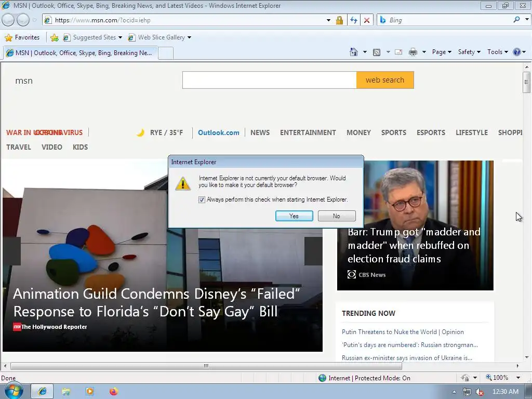This screenshot has width=532, height=399.
Task: Click the address bar URL
Action: click(x=102, y=20)
